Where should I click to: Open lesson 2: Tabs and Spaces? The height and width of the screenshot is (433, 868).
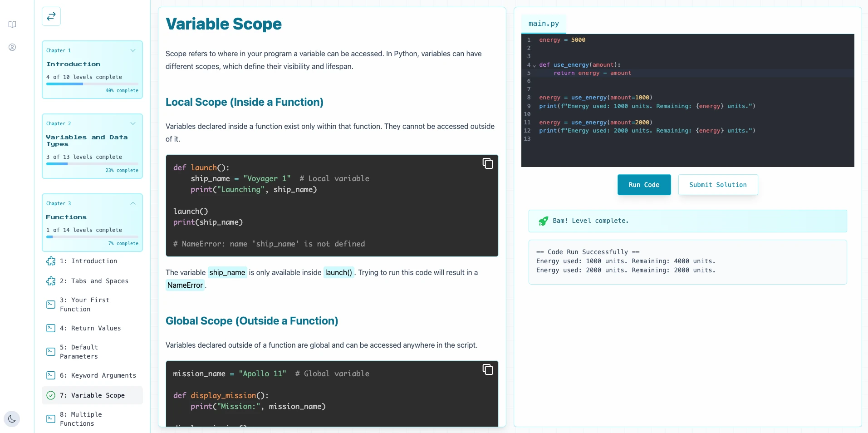(x=92, y=281)
